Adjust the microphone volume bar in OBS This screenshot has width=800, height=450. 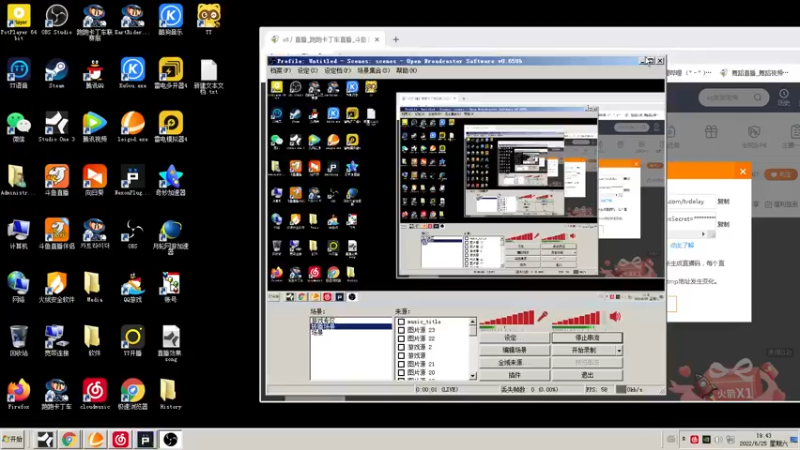click(x=507, y=318)
